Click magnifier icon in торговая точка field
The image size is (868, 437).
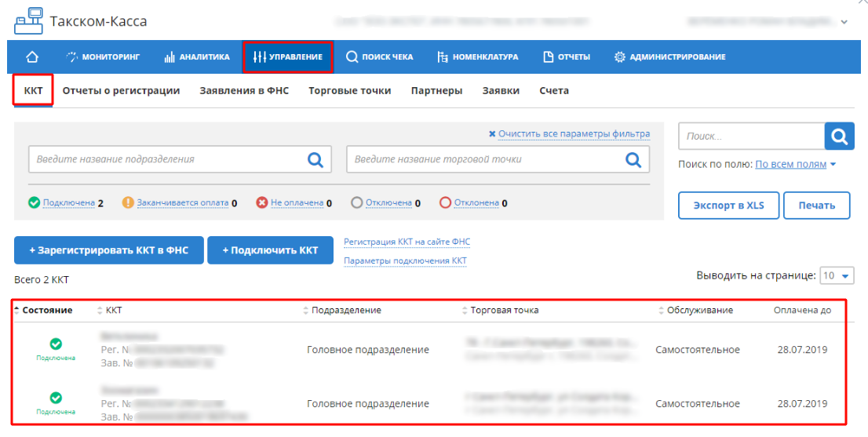tap(633, 159)
